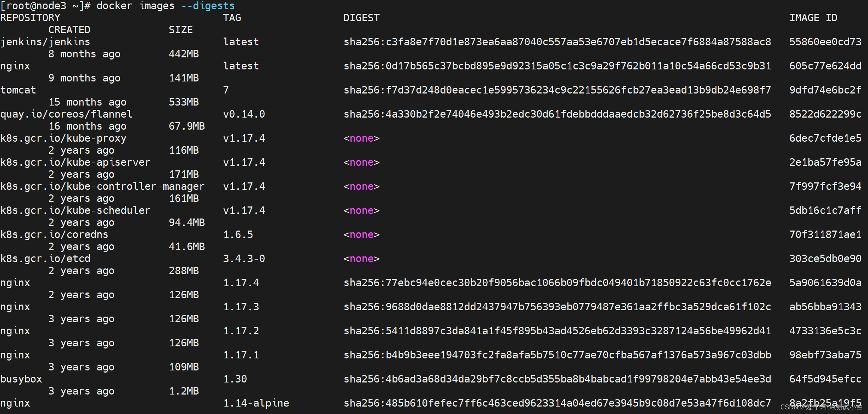Click the jenkins/jenkins repository name
Image resolution: width=868 pixels, height=414 pixels.
tap(45, 42)
